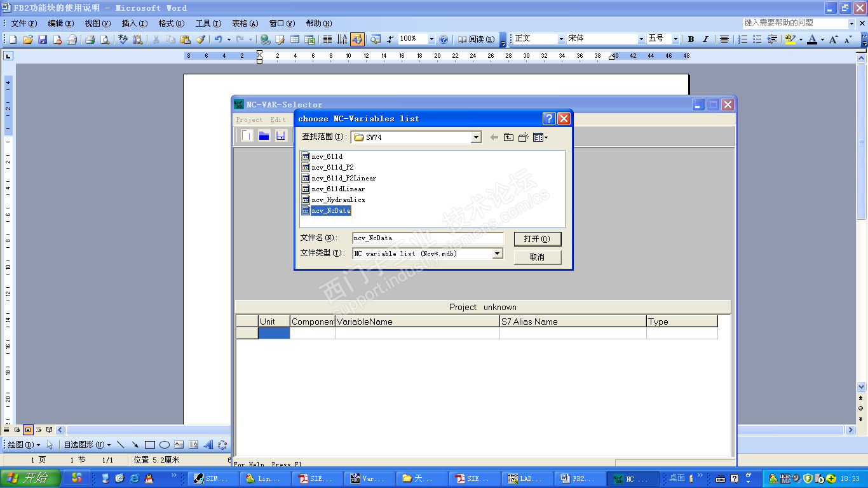This screenshot has width=868, height=488.
Task: Open the 插入 (Insert) menu
Action: pyautogui.click(x=134, y=24)
